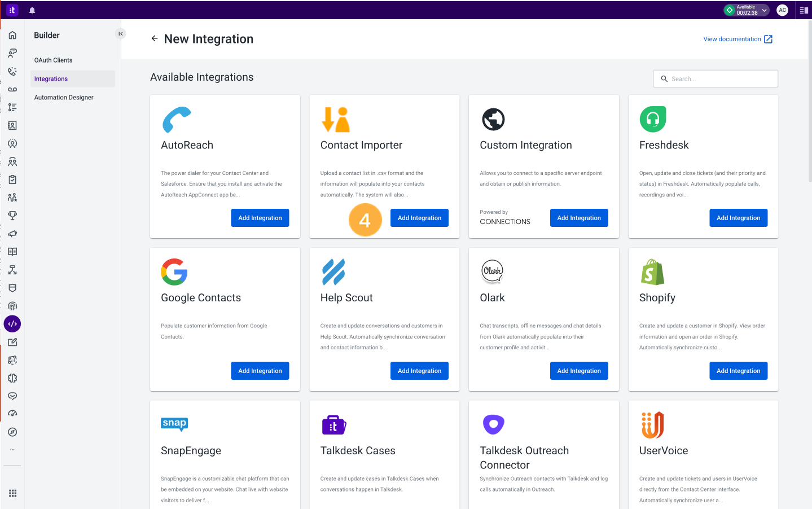Open the Available status dropdown
Screen dimensions: 812x509
pyautogui.click(x=746, y=10)
